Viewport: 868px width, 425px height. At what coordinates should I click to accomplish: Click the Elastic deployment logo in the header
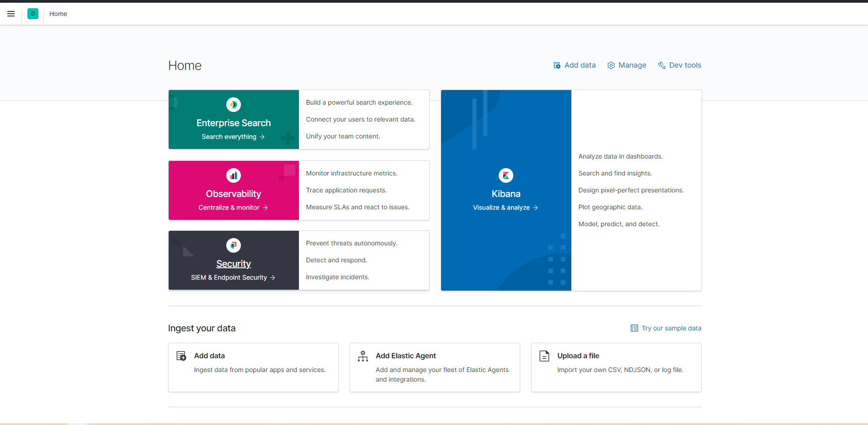(32, 14)
